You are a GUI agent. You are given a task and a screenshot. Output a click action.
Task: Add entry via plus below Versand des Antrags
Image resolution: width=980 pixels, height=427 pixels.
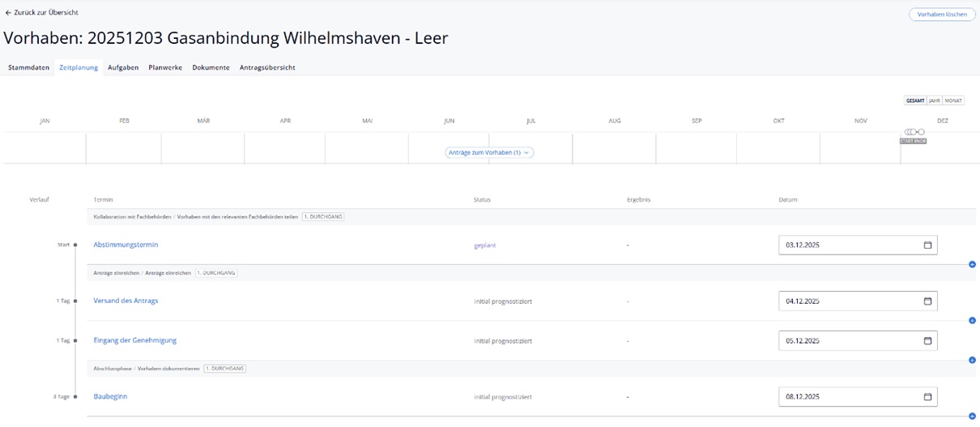972,321
